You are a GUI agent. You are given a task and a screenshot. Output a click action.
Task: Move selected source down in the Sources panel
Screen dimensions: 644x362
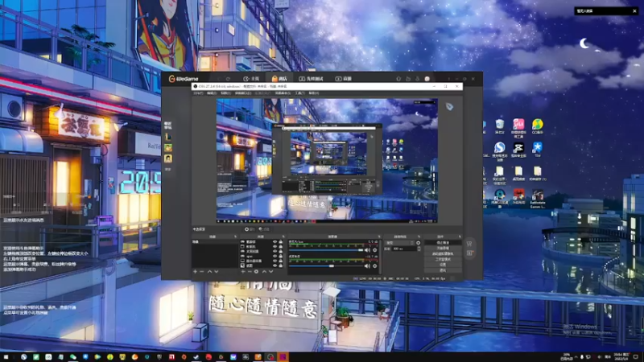(271, 272)
